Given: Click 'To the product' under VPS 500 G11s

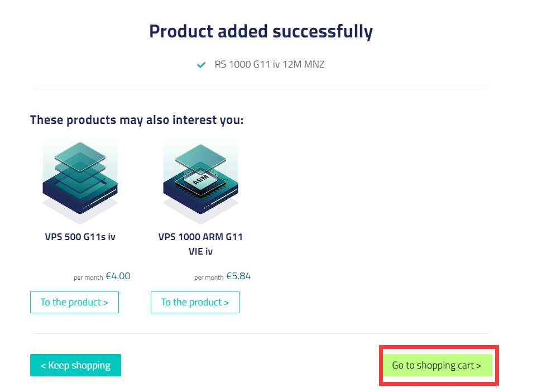Looking at the screenshot, I should [74, 302].
